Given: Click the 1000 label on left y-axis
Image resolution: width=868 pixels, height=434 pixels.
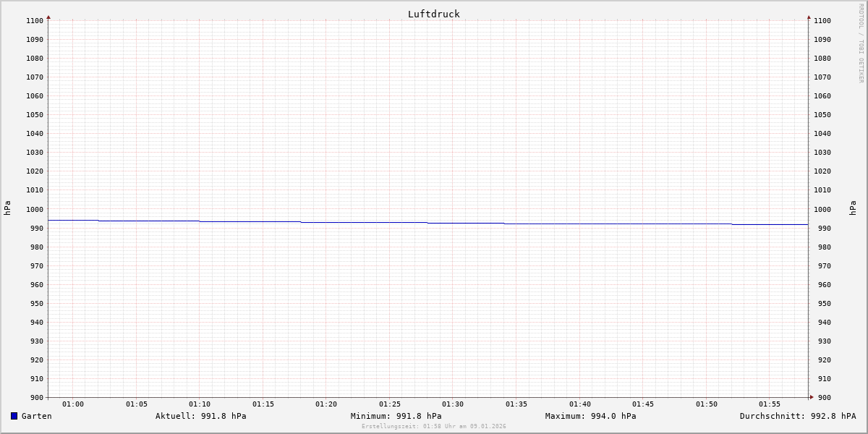Looking at the screenshot, I should (x=34, y=209).
